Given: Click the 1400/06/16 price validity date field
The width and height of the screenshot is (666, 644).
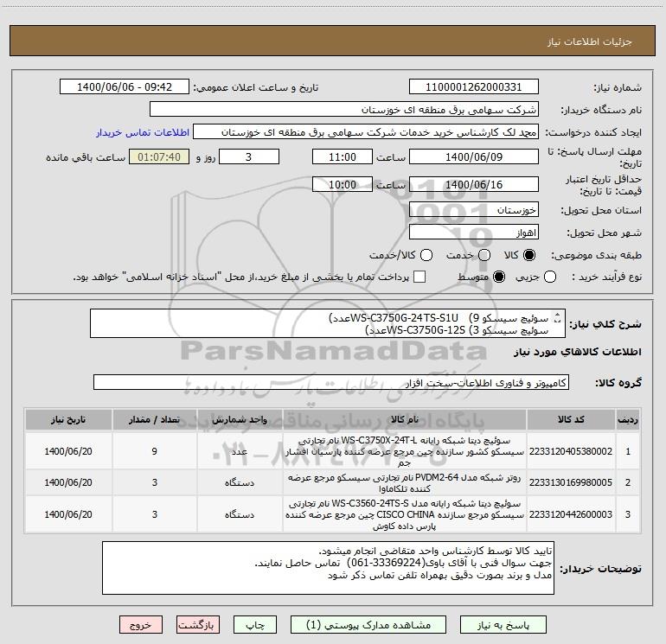Looking at the screenshot, I should pos(474,184).
